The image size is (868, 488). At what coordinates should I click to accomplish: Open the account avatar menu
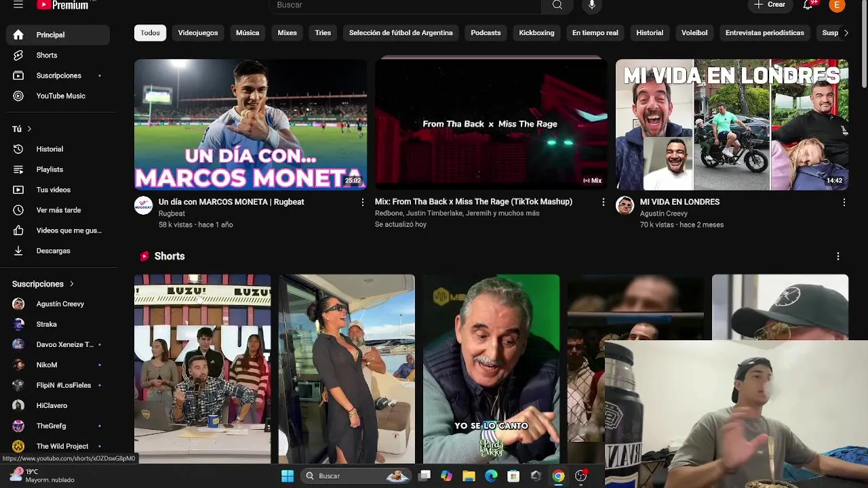coord(837,5)
